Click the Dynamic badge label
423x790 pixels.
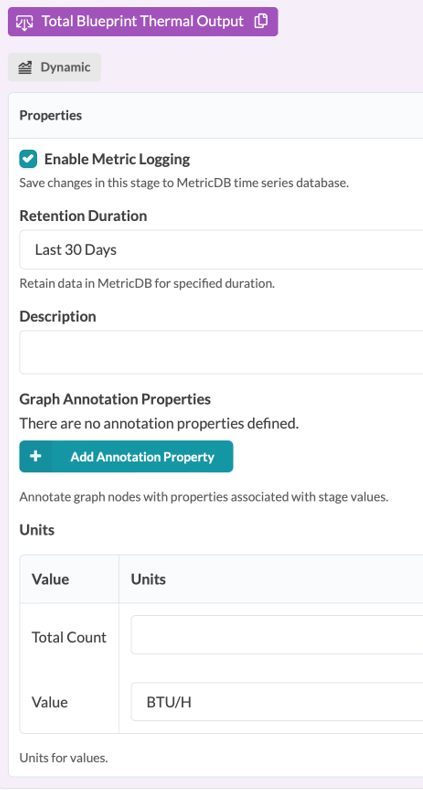coord(65,67)
